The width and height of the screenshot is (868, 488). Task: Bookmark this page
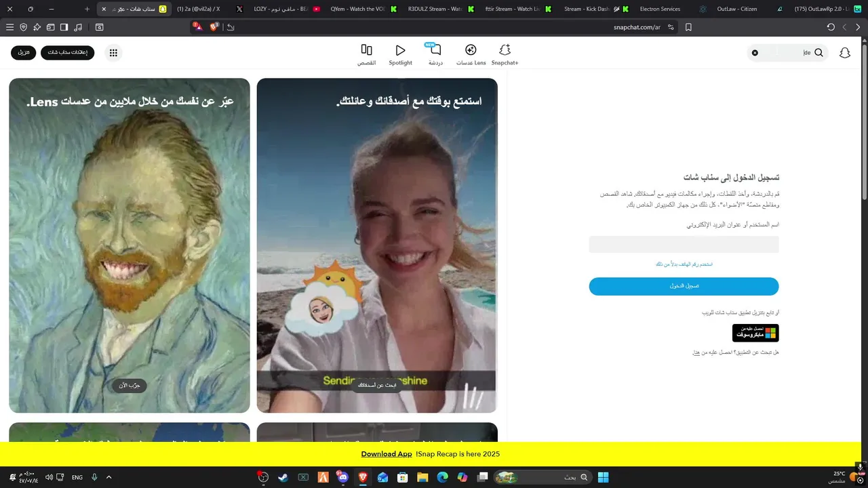688,27
